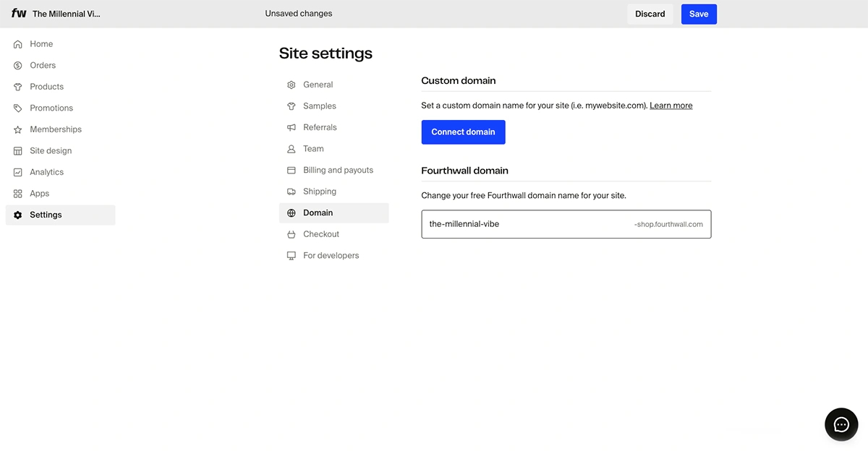Go to Site design section
This screenshot has width=868, height=451.
(51, 151)
